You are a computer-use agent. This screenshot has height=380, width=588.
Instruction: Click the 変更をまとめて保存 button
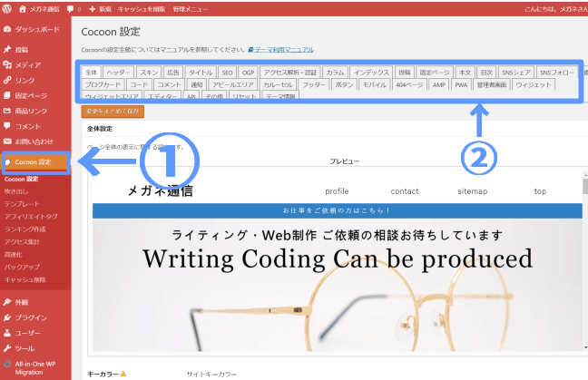[113, 112]
